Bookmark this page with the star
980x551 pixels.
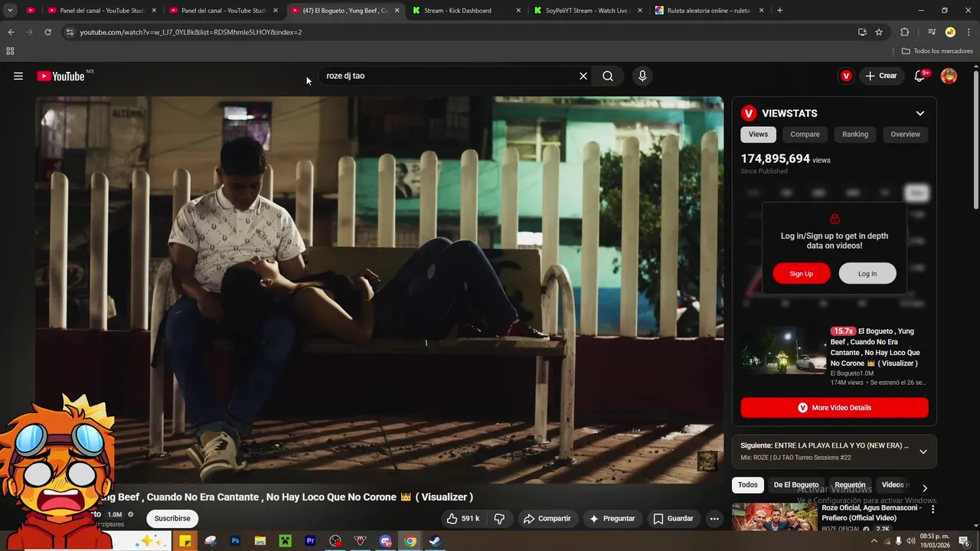[879, 32]
